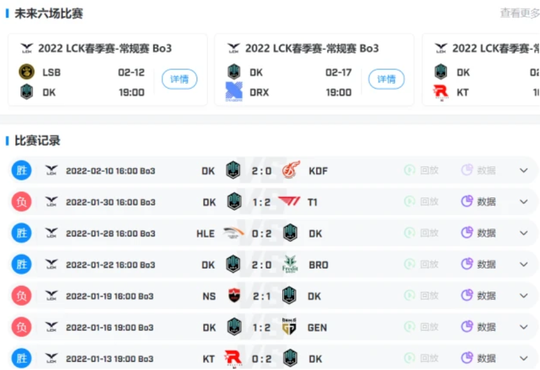This screenshot has width=540, height=370.
Task: Click DRX logo in upcoming match card
Action: pos(234,92)
